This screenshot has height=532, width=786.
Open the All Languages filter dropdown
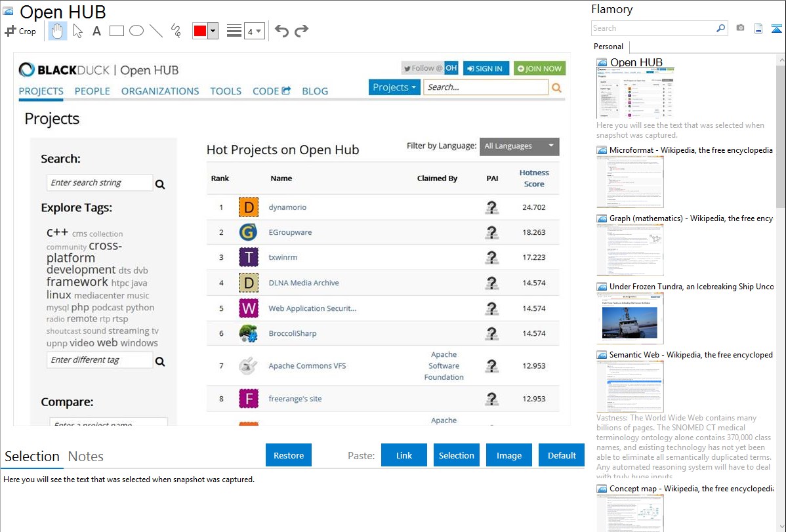pos(519,146)
